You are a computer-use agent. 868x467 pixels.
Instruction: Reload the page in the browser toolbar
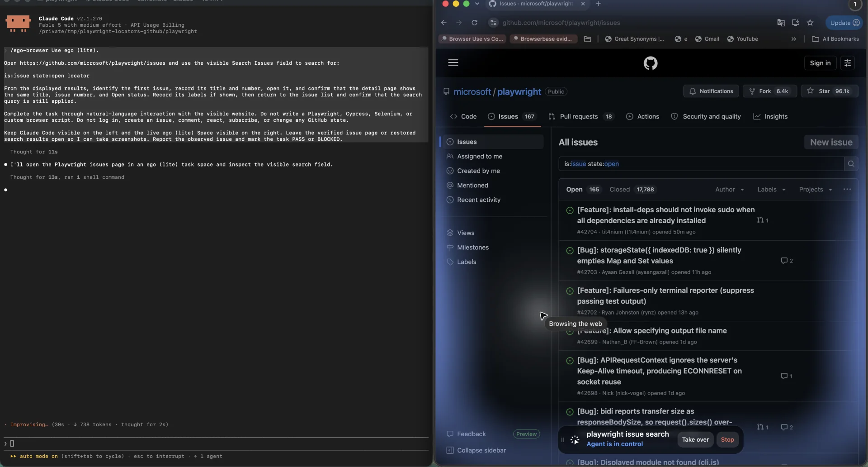pos(474,23)
